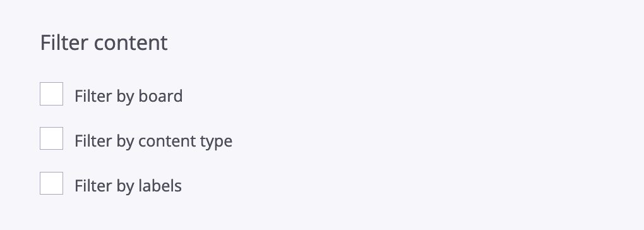644x230 pixels.
Task: Click the 'Filter by labels' label text
Action: 128,186
